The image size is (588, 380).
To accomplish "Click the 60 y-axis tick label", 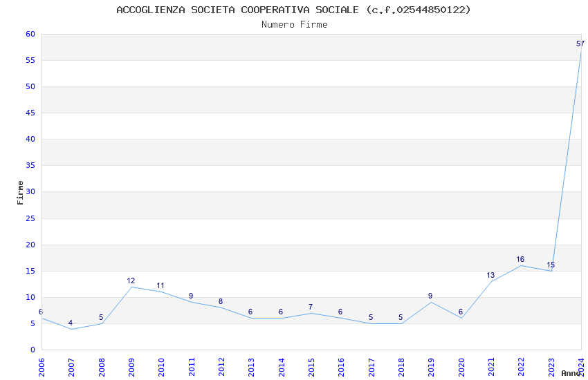I will click(x=30, y=34).
